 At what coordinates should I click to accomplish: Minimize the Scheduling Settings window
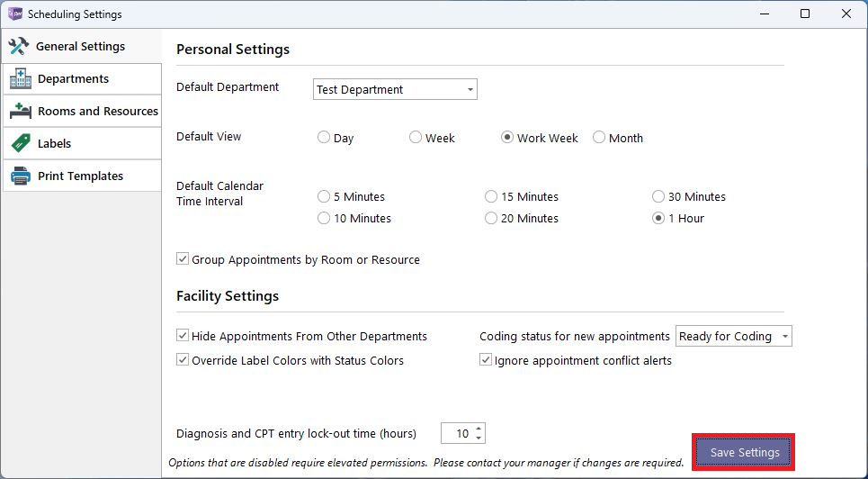click(x=765, y=14)
